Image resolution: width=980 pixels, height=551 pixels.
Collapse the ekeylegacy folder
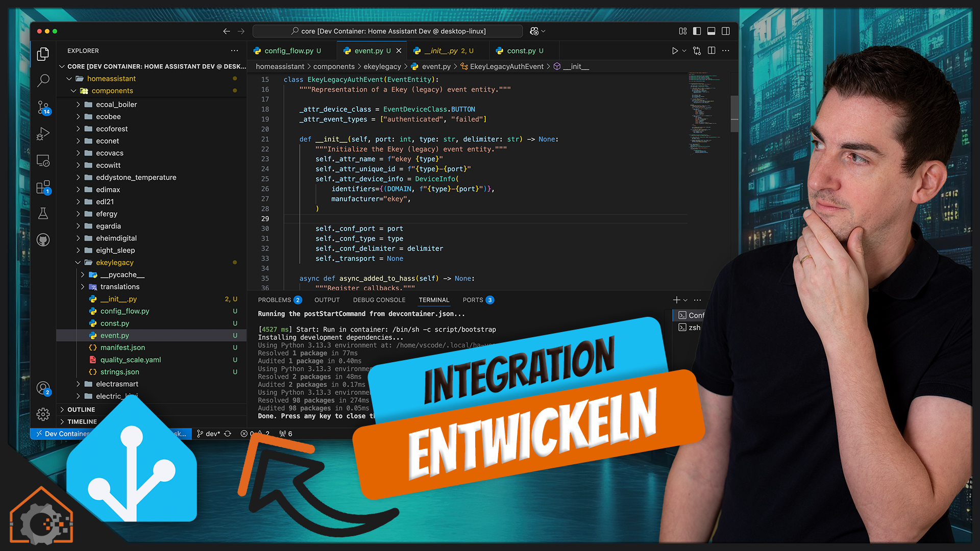78,262
